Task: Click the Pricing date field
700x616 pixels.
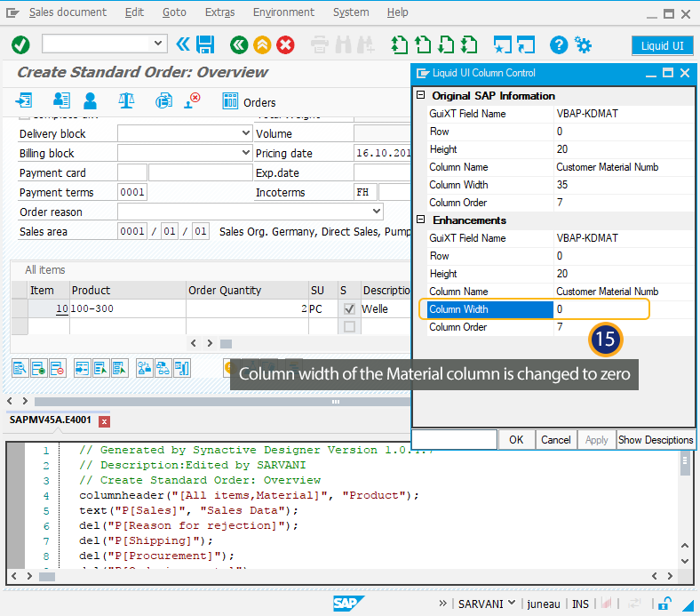Action: [x=383, y=153]
